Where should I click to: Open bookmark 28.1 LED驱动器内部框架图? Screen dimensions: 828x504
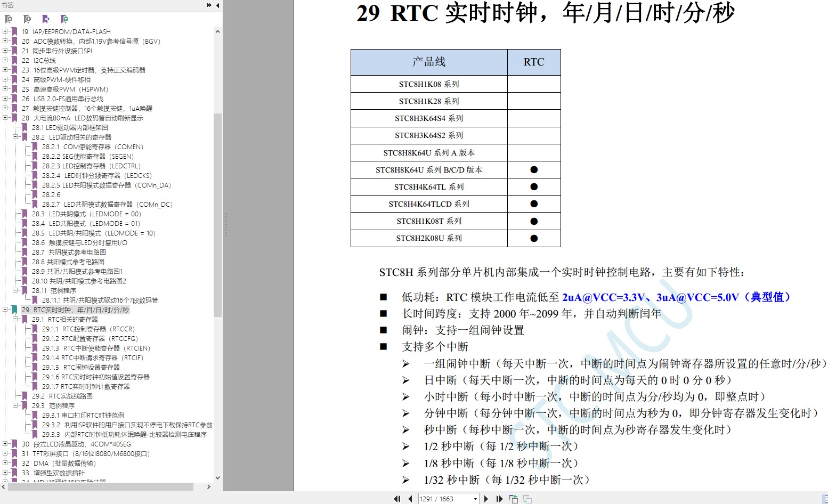click(70, 127)
